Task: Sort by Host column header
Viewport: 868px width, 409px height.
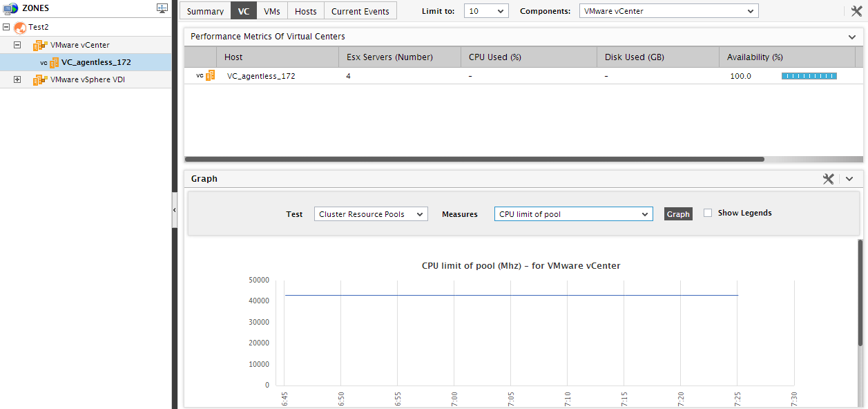Action: tap(278, 57)
